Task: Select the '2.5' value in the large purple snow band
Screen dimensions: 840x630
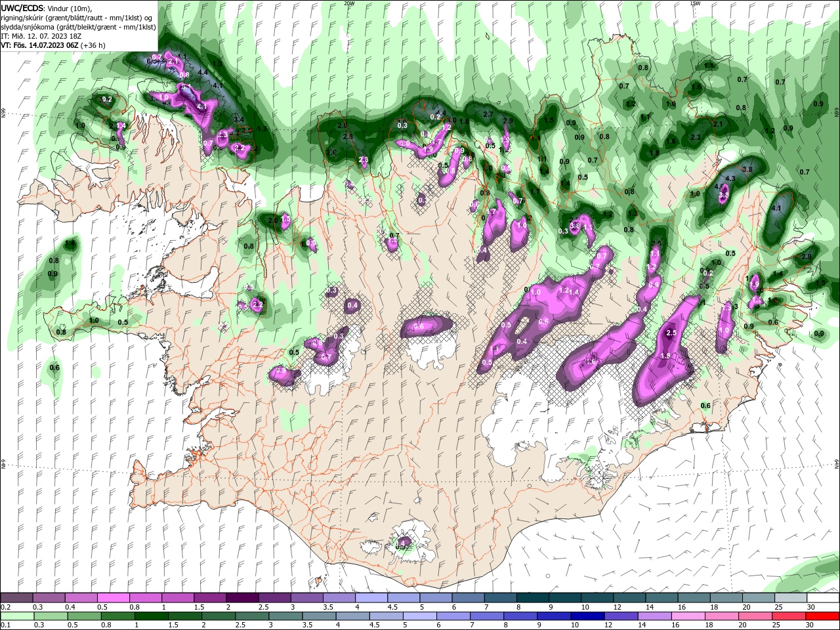Action: coord(671,333)
